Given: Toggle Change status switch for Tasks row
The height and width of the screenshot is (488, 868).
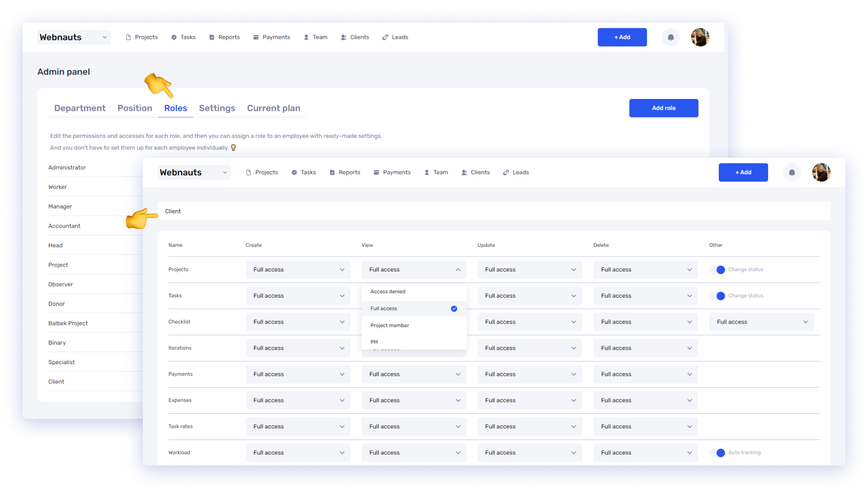Looking at the screenshot, I should point(717,296).
